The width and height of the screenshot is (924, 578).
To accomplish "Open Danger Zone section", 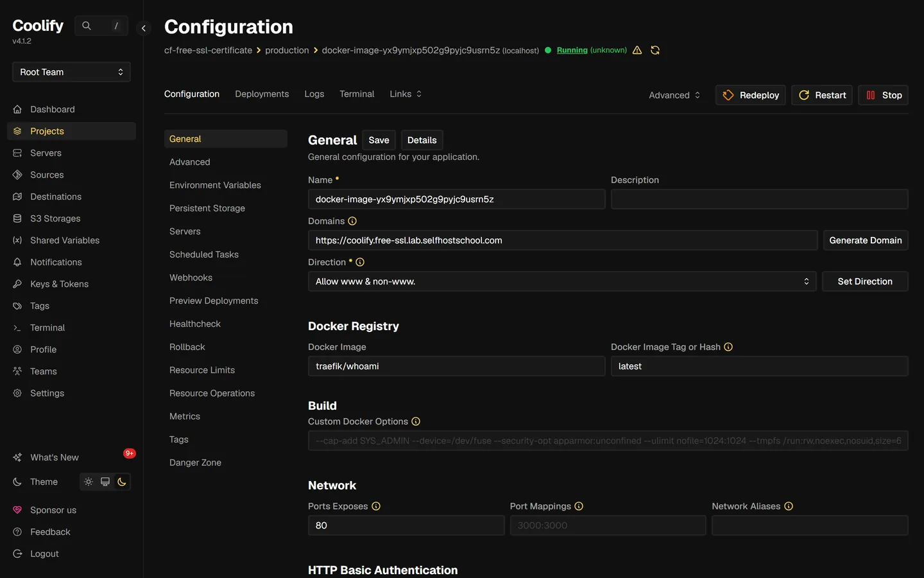I will [x=226, y=462].
